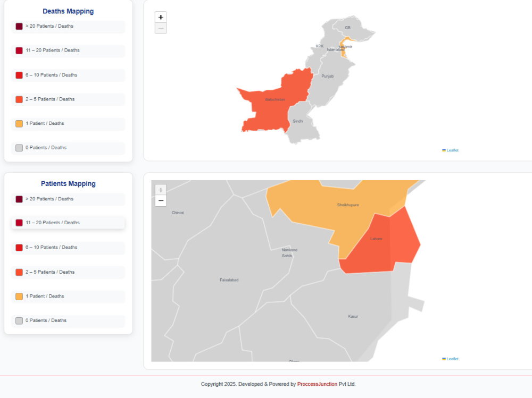532x398 pixels.
Task: Click '6 – 10 Patients / Deaths' text in Deaths Mapping
Action: click(51, 75)
